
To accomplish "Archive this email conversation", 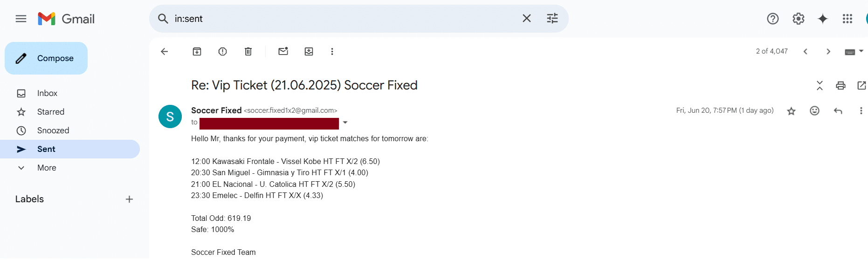I will (197, 51).
